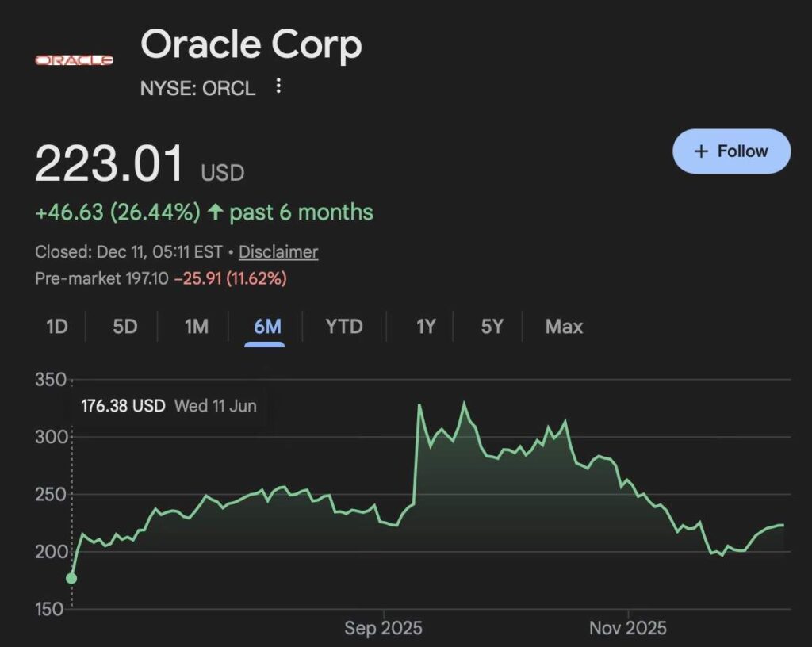
Task: Click the green data point marker on chart
Action: (x=71, y=578)
